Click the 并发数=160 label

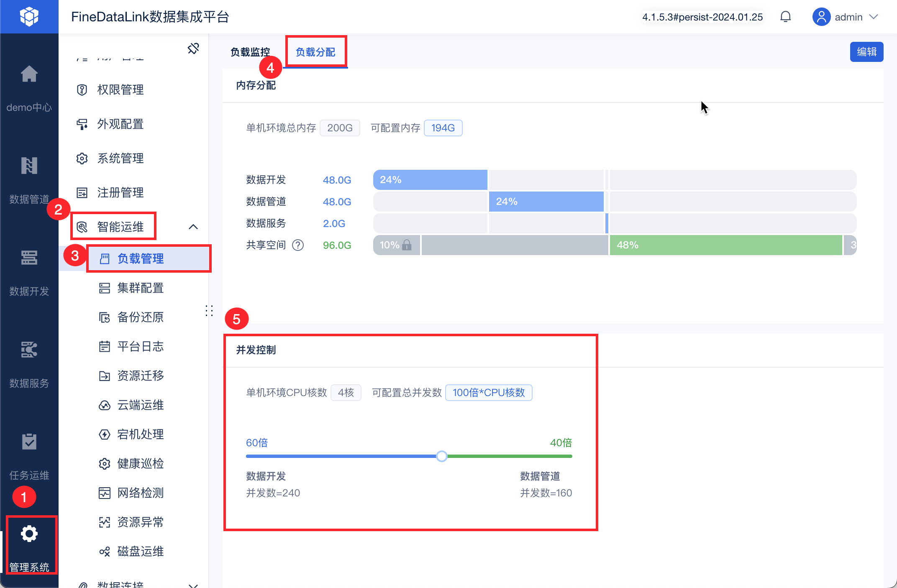click(x=546, y=493)
